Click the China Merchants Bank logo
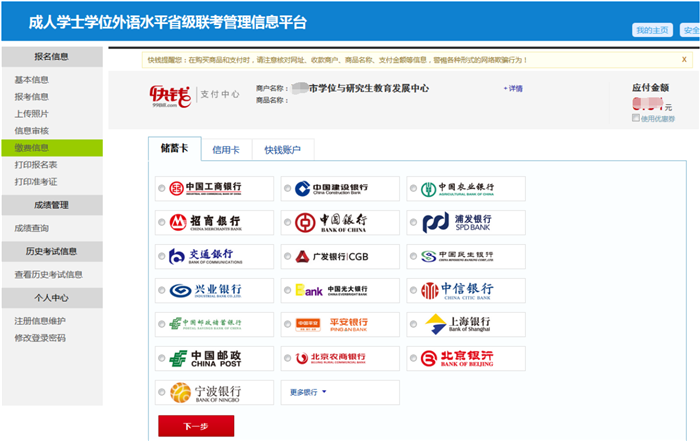The height and width of the screenshot is (441, 700). tap(207, 222)
